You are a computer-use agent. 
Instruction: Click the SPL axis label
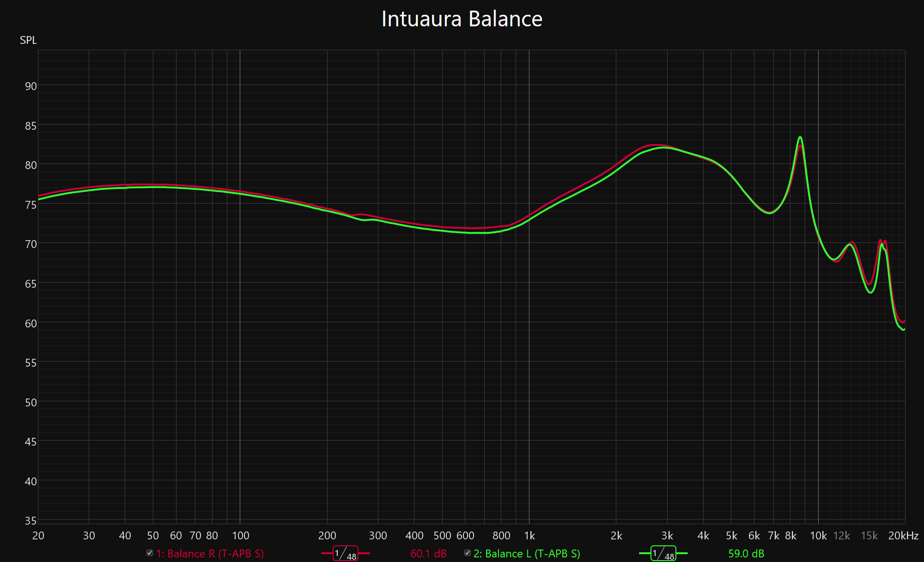tap(28, 40)
